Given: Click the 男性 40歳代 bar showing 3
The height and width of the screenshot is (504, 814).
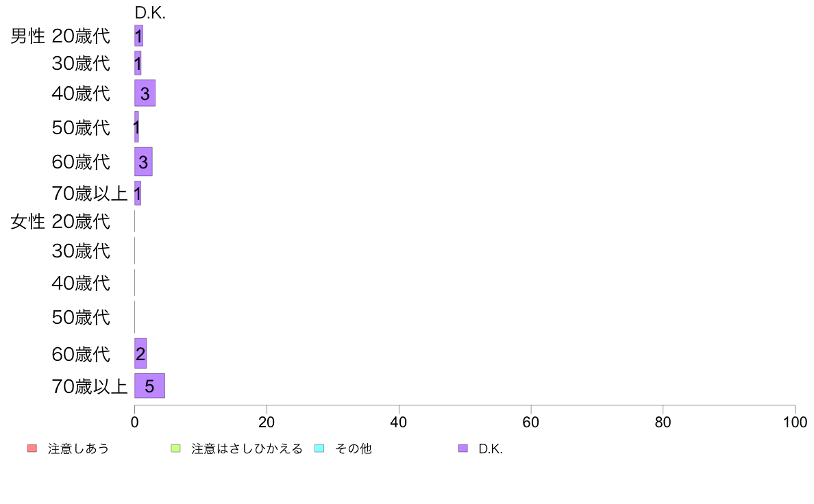Looking at the screenshot, I should coord(145,93).
